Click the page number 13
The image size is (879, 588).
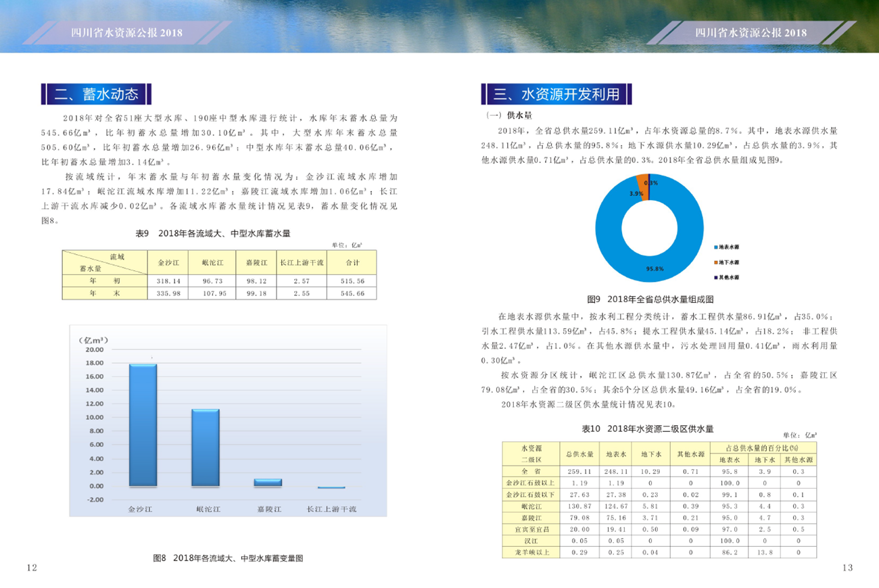(x=847, y=568)
